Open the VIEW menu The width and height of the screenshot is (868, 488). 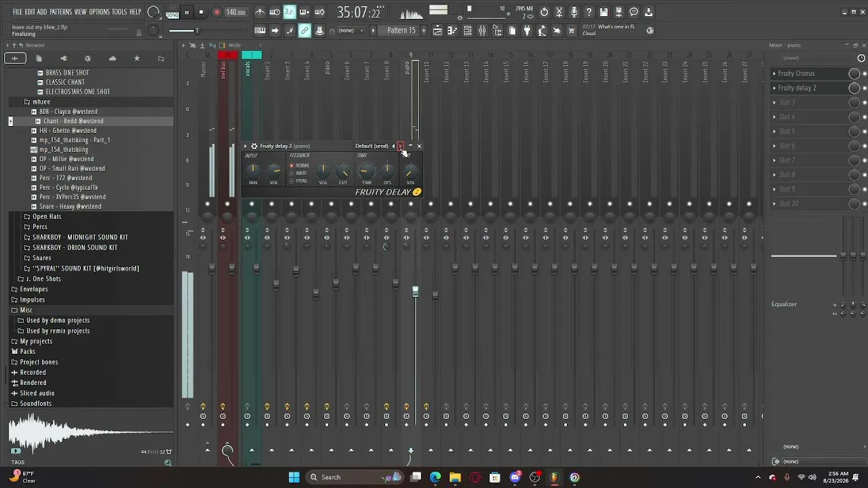click(81, 12)
